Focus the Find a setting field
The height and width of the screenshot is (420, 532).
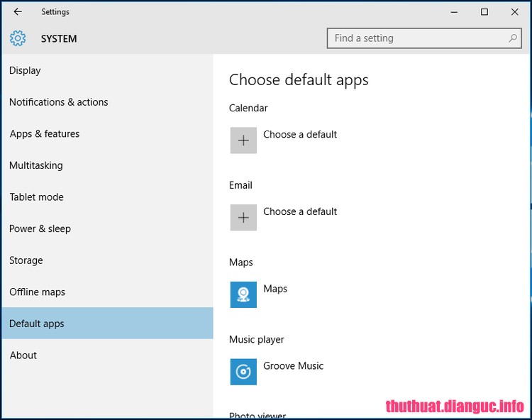(424, 38)
